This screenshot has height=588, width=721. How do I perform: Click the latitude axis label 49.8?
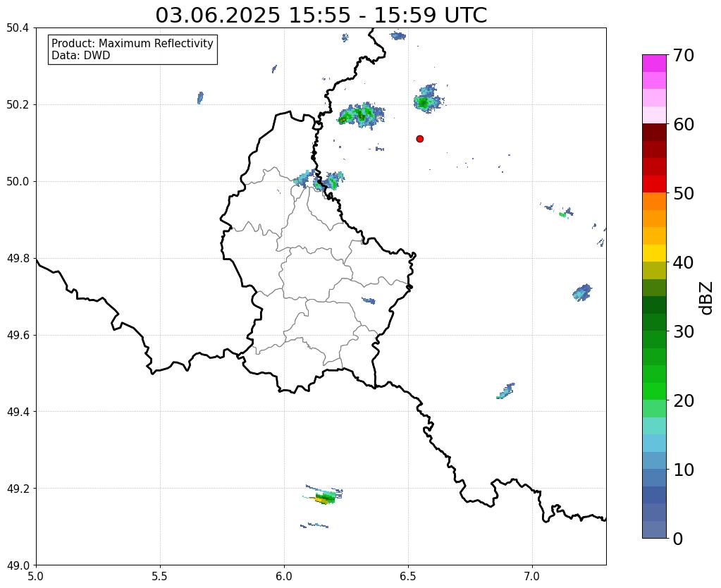[x=18, y=259]
